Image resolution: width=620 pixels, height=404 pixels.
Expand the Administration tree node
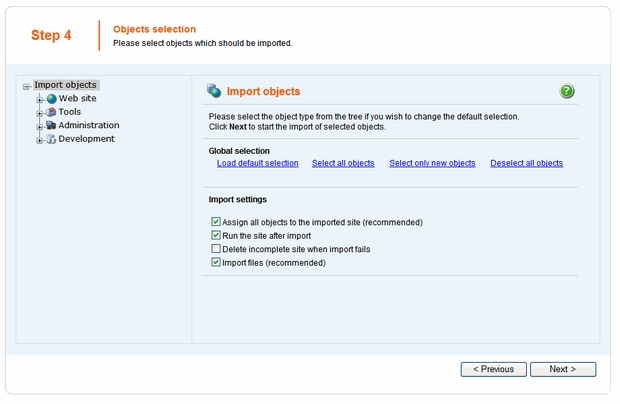40,126
